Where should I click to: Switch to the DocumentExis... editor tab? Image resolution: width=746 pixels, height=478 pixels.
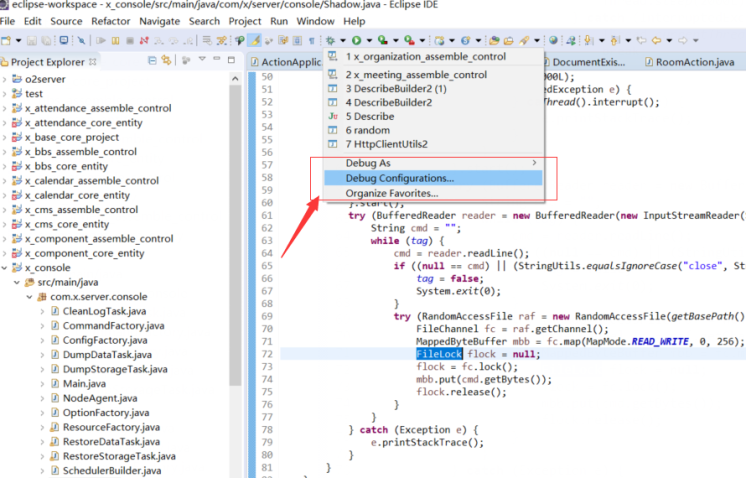point(585,62)
